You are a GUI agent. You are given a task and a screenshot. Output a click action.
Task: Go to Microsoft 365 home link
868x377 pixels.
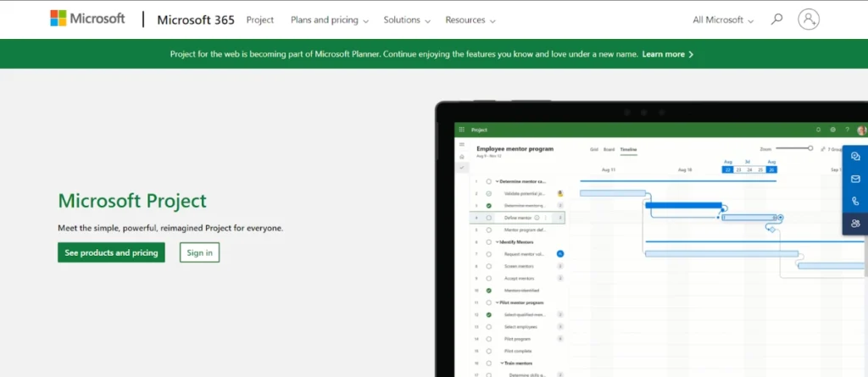196,19
